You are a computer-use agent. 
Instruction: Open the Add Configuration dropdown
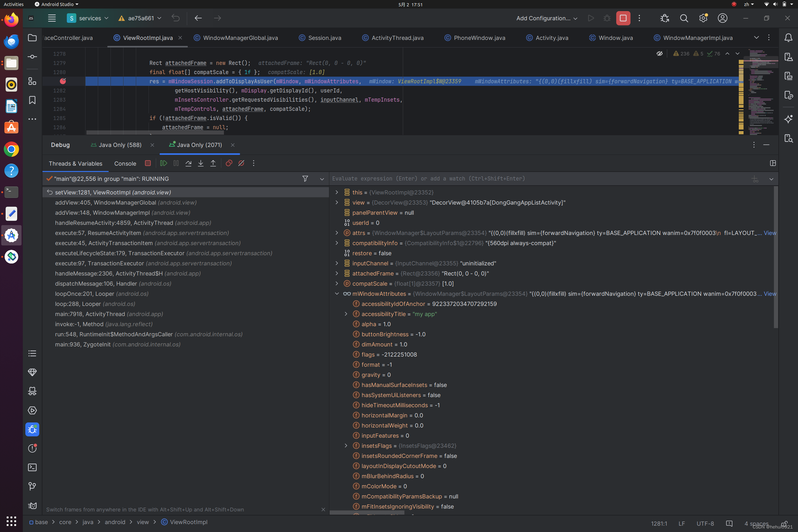tap(547, 18)
